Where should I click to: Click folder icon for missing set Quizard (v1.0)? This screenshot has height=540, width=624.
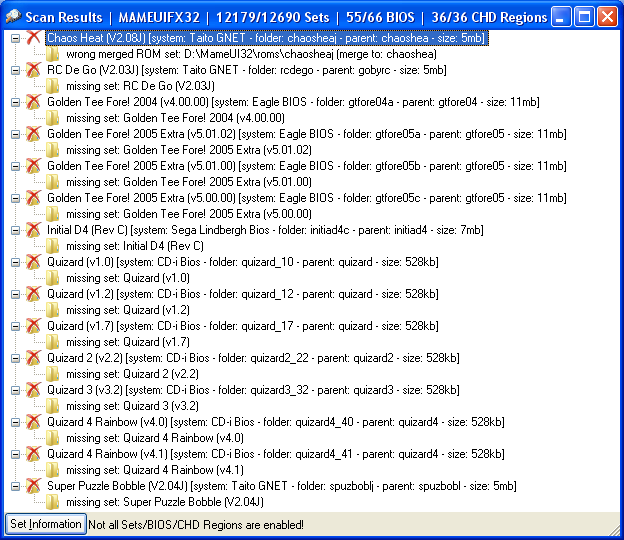click(x=53, y=278)
